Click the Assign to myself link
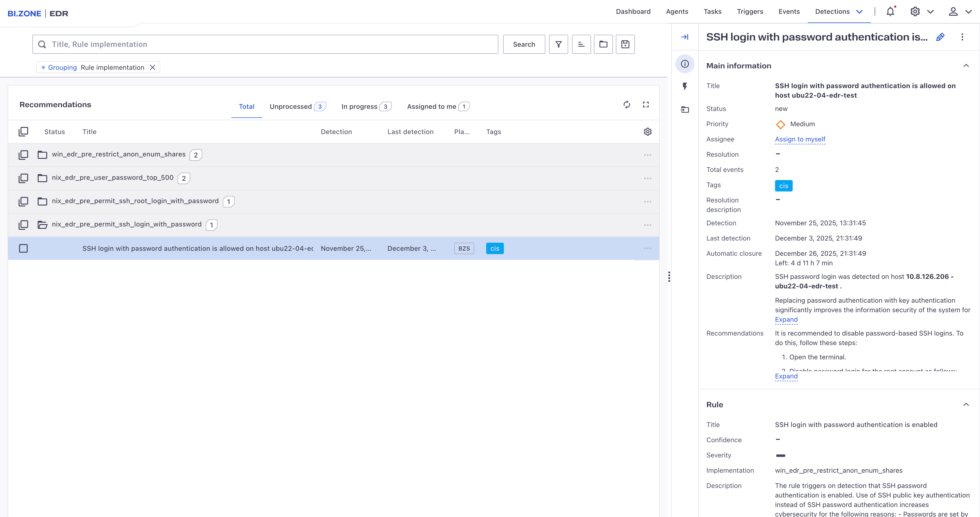Screen dimensions: 980x517 800,139
